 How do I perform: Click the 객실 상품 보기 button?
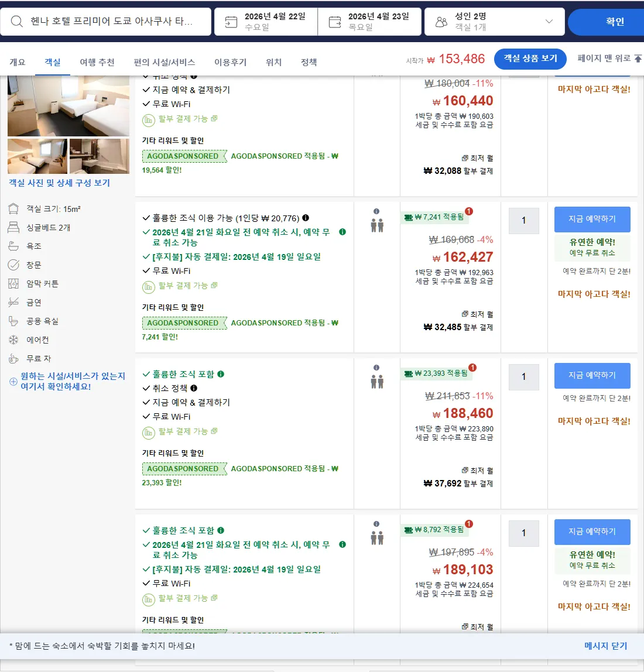(x=530, y=59)
